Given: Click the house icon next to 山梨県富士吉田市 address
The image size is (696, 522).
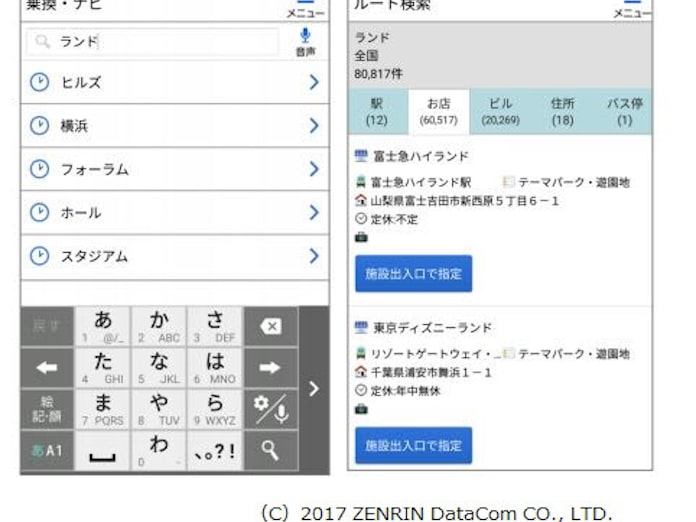Looking at the screenshot, I should (361, 200).
